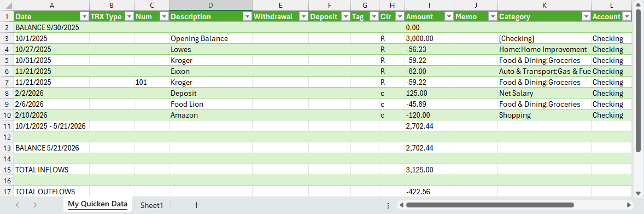Open the Date column filter dropdown

click(84, 17)
